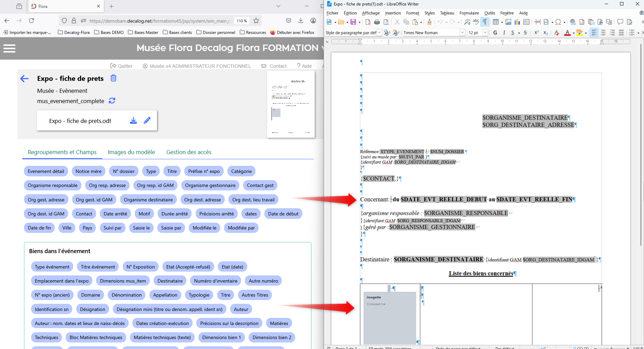Delete the template using the trash icon
The width and height of the screenshot is (644, 349).
point(114,78)
